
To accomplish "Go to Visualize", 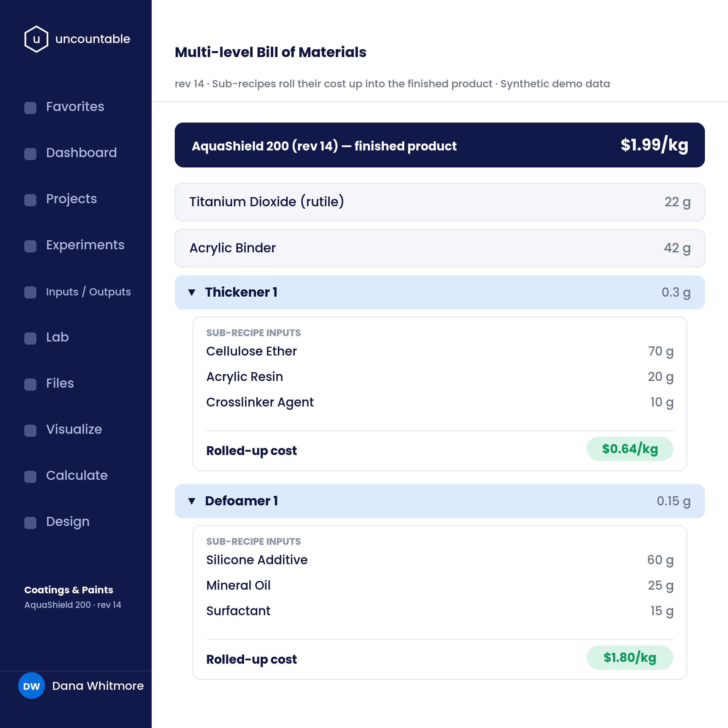I will point(74,429).
